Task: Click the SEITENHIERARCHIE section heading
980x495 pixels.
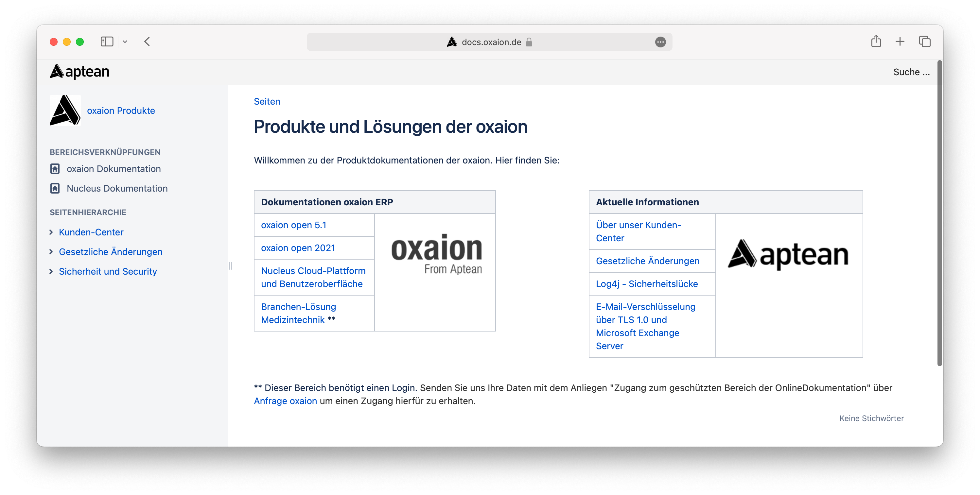Action: point(88,212)
